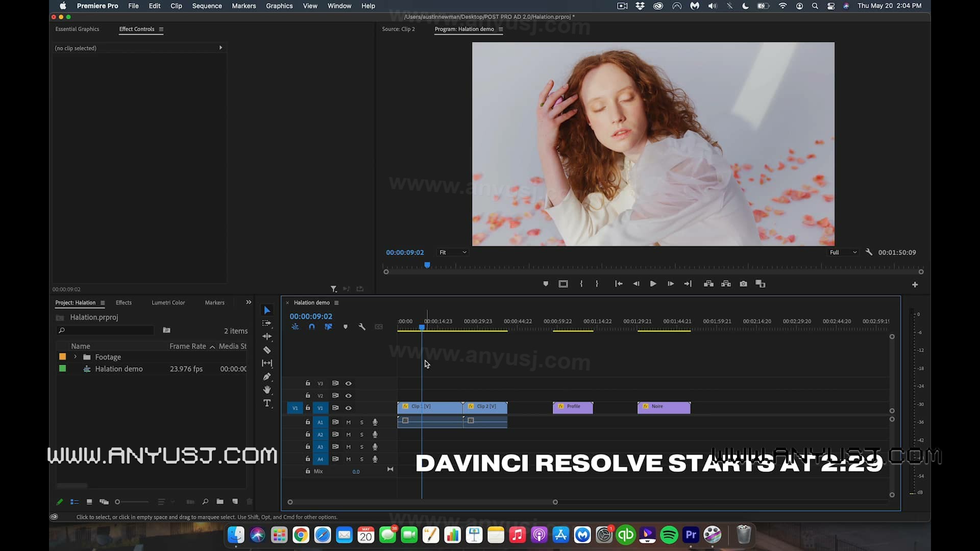Open timeline display settings wrench
Image resolution: width=980 pixels, height=551 pixels.
[362, 327]
